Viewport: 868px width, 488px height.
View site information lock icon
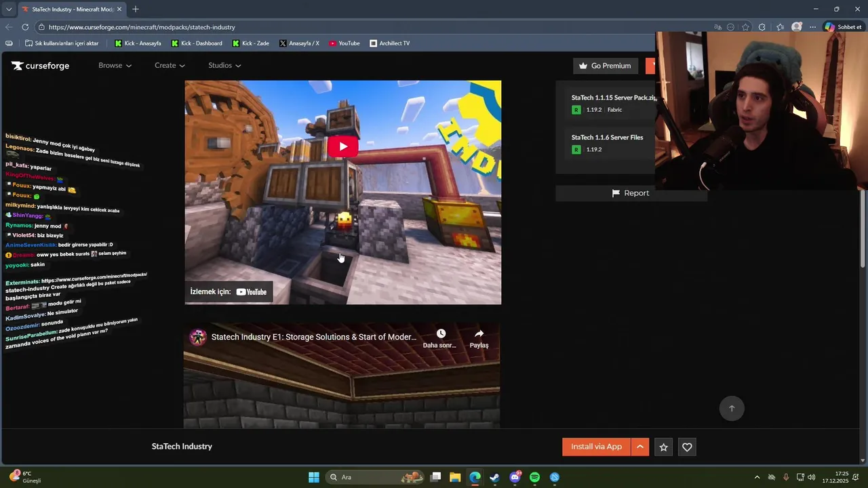pyautogui.click(x=41, y=27)
